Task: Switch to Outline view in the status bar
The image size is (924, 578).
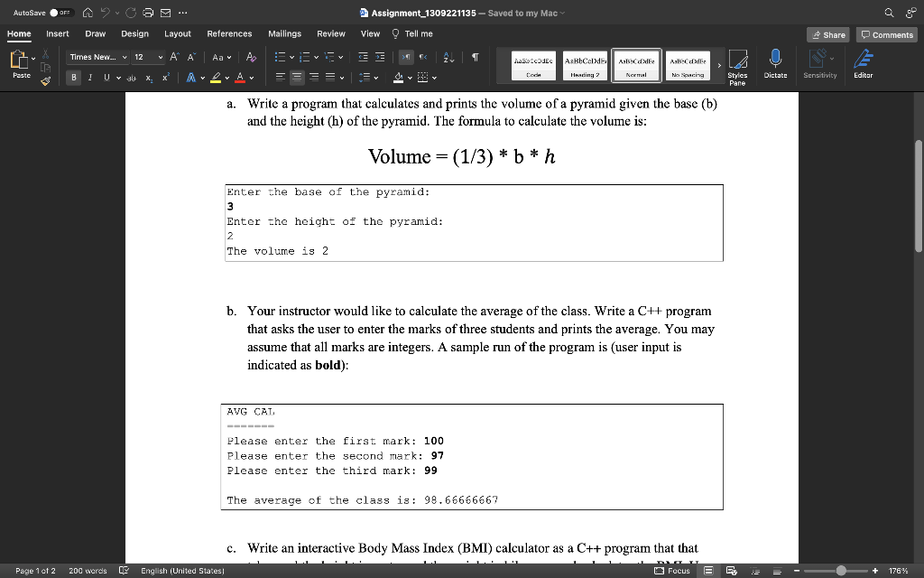Action: pyautogui.click(x=755, y=571)
